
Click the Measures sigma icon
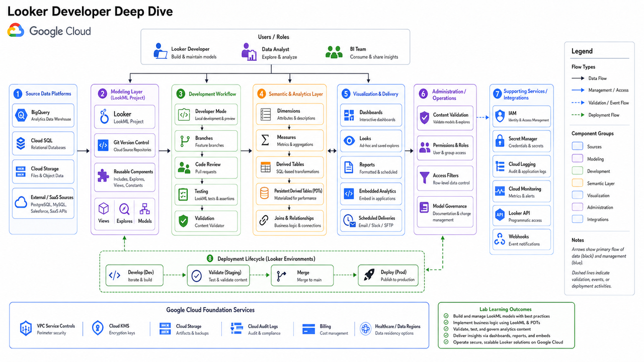(x=265, y=140)
